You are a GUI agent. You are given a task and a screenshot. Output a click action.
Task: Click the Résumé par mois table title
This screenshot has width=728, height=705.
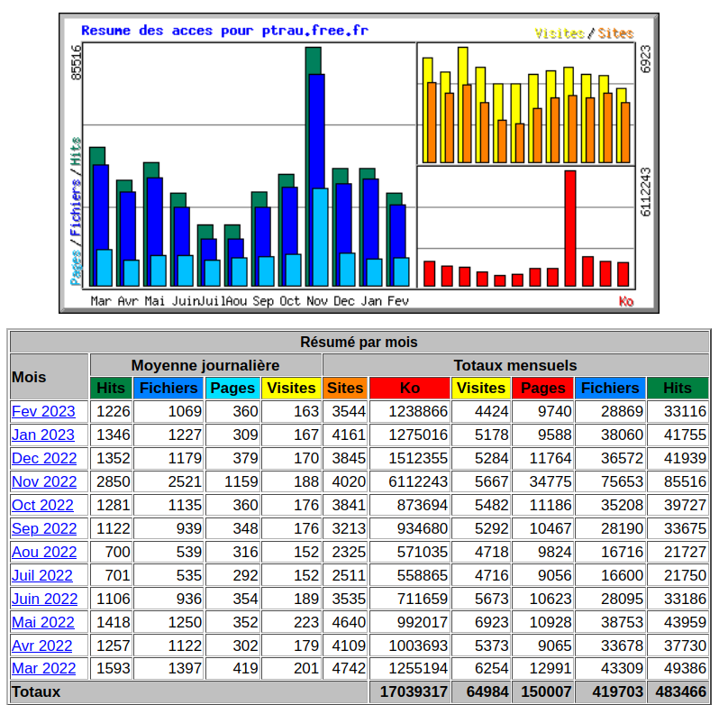(x=359, y=343)
